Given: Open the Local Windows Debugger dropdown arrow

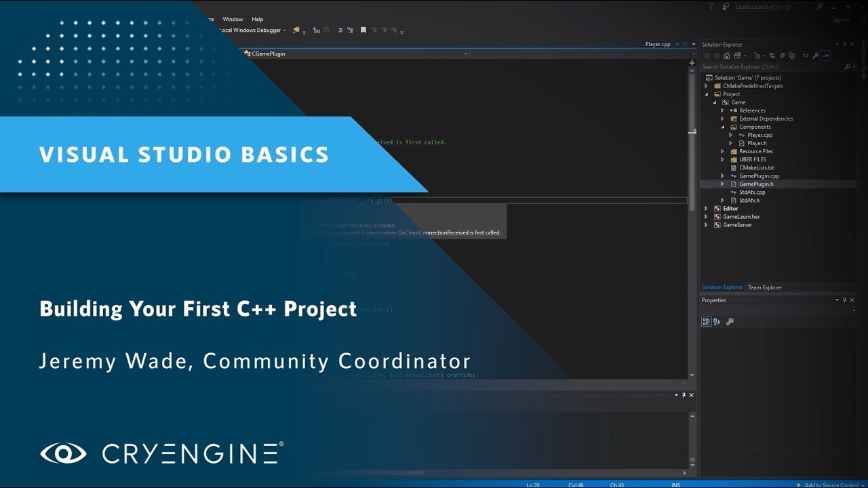Looking at the screenshot, I should pyautogui.click(x=284, y=30).
